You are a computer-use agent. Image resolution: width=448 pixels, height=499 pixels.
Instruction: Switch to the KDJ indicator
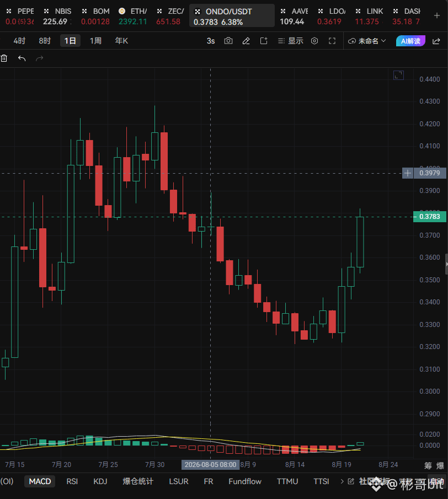tap(100, 481)
